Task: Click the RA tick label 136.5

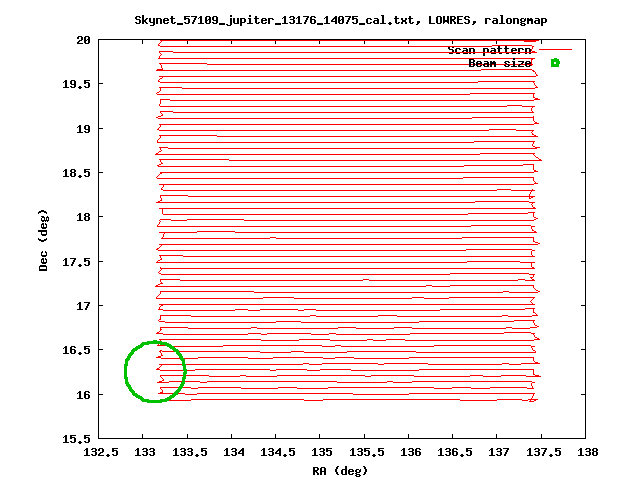Action: 455,452
